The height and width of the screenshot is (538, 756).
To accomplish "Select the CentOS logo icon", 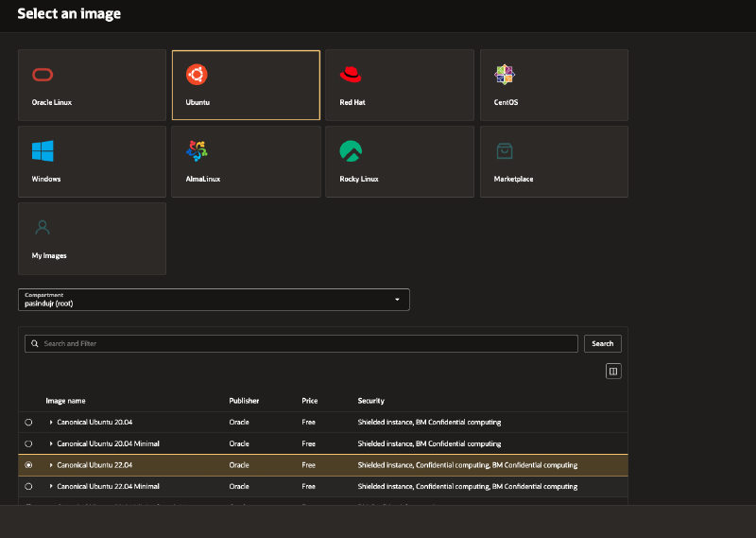I will click(x=505, y=76).
